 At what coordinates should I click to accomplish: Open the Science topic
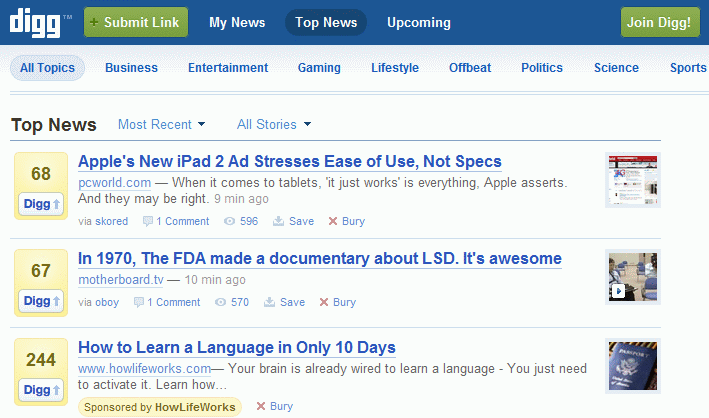coord(616,68)
